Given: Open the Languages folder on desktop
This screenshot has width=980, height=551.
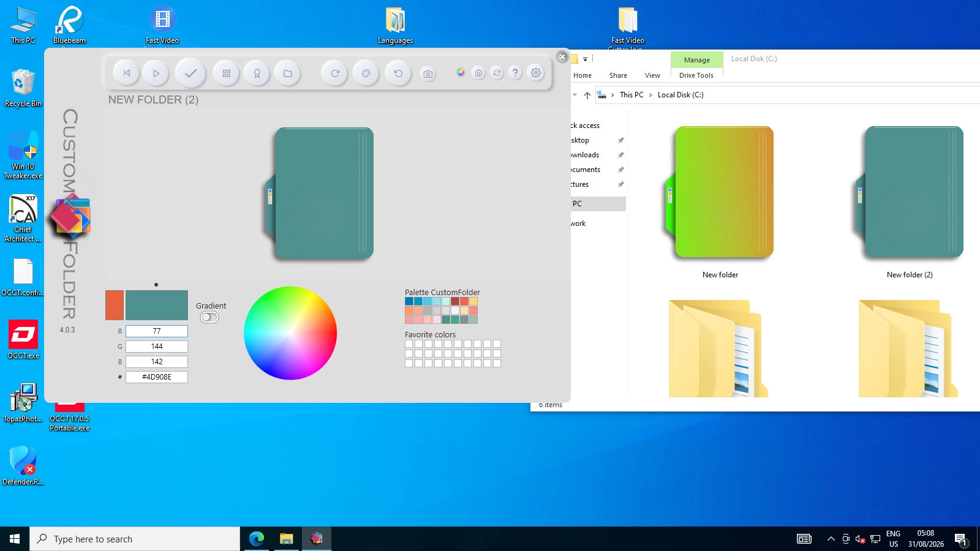Looking at the screenshot, I should [x=395, y=26].
